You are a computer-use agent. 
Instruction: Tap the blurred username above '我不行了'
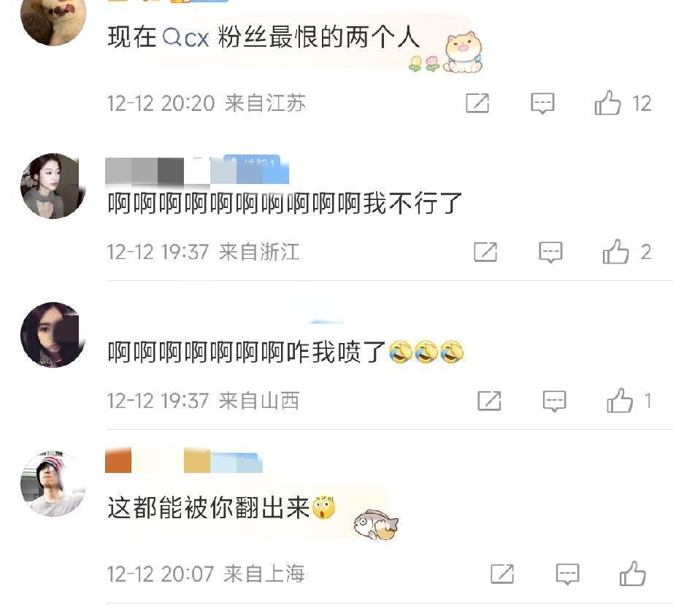[197, 171]
